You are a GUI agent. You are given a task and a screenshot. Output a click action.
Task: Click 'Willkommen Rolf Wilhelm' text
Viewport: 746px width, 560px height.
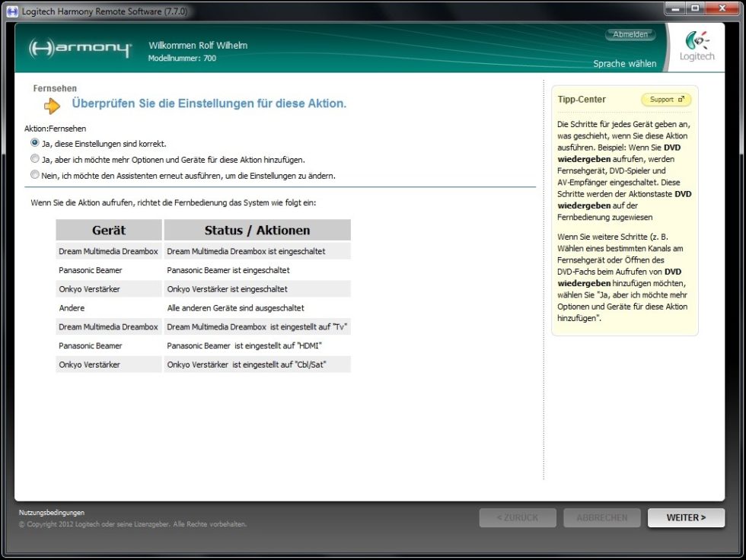[x=198, y=46]
